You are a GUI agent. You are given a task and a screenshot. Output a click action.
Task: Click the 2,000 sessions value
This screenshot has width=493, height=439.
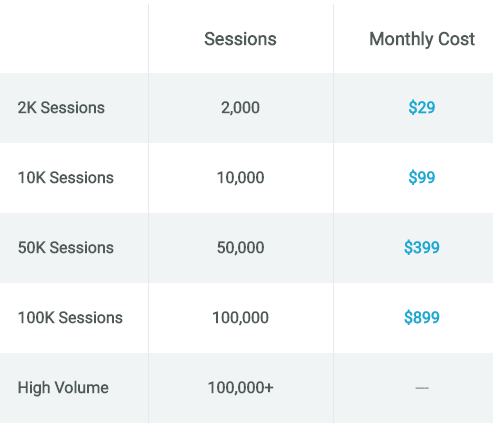pyautogui.click(x=240, y=108)
